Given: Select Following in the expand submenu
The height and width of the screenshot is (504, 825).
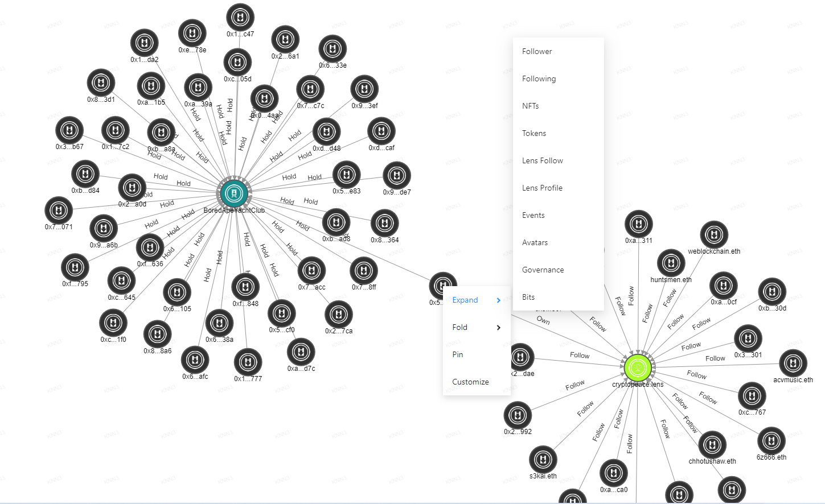Looking at the screenshot, I should 558,79.
